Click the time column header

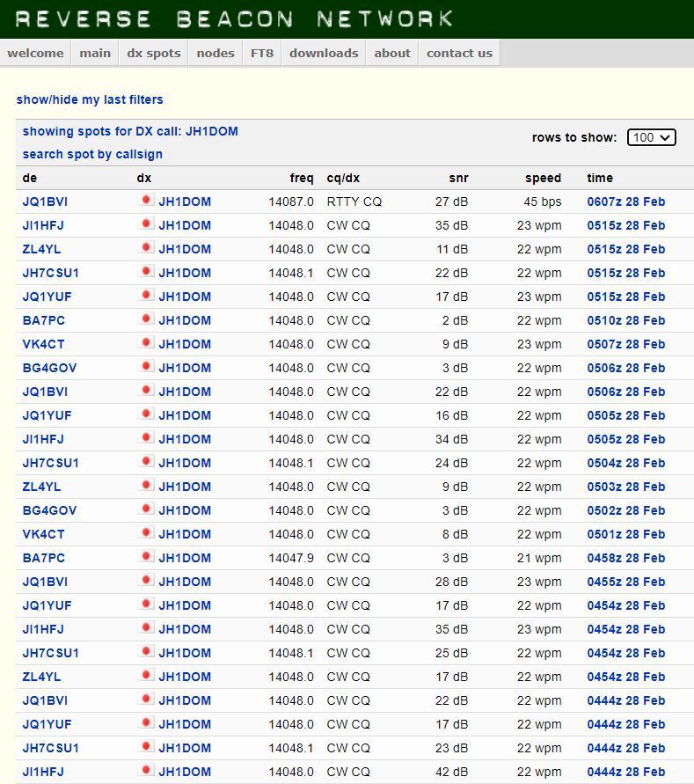pyautogui.click(x=600, y=178)
